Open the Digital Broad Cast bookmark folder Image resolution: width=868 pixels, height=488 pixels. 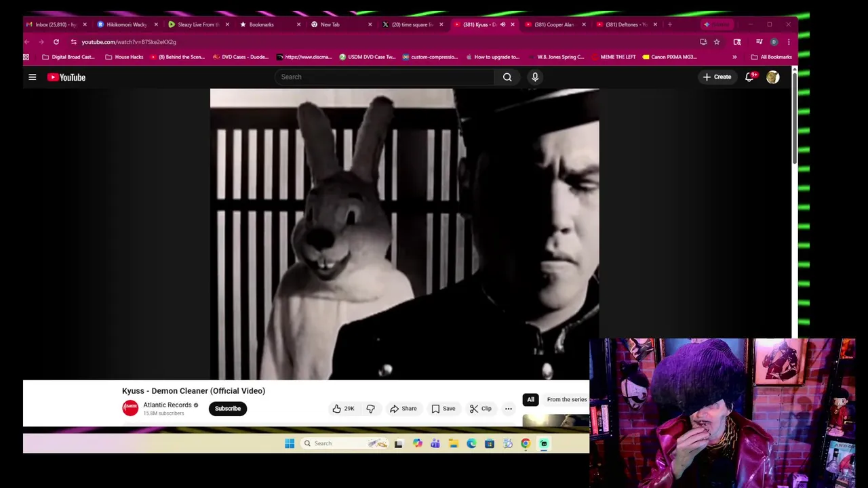68,57
